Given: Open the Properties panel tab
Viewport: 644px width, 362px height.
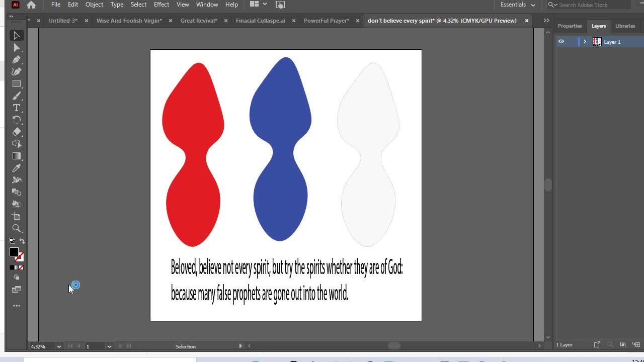Looking at the screenshot, I should coord(570,26).
